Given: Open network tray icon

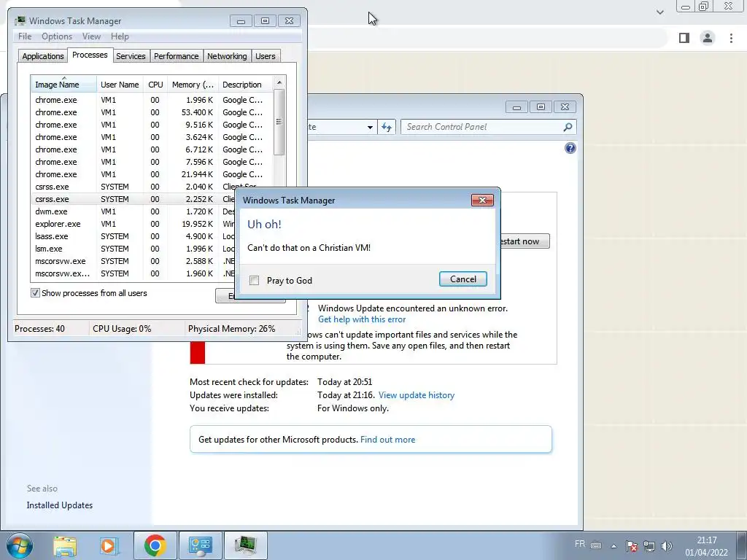Looking at the screenshot, I should click(649, 545).
